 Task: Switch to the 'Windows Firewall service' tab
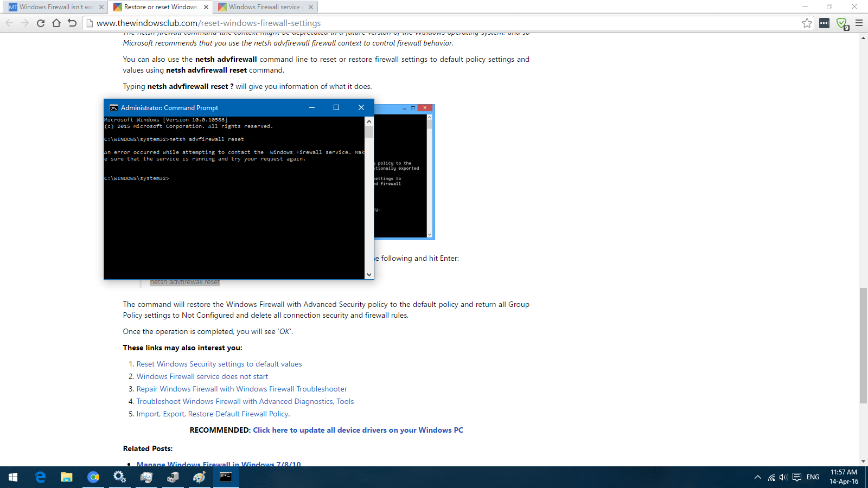(x=265, y=7)
